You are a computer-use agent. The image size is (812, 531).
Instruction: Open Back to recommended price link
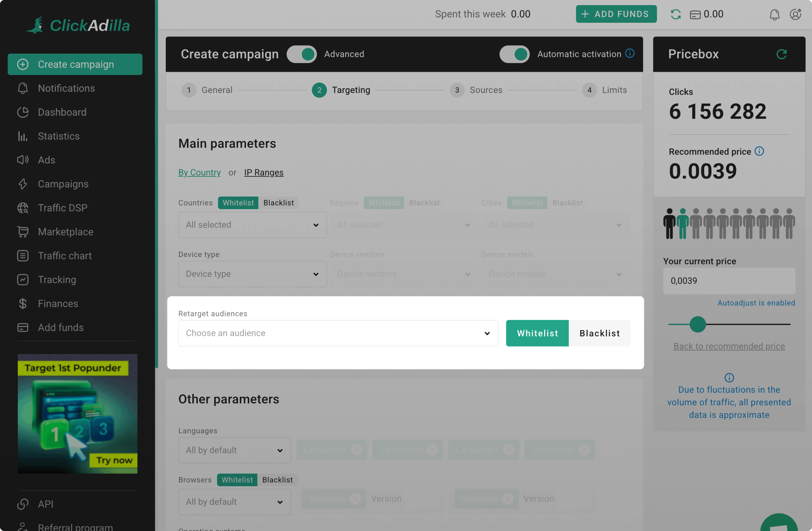click(x=729, y=346)
